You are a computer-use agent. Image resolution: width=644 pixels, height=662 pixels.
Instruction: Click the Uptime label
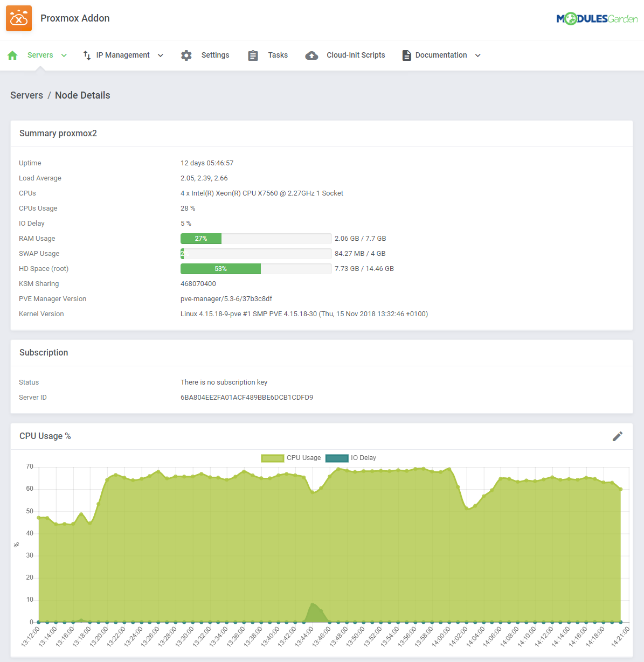(30, 163)
